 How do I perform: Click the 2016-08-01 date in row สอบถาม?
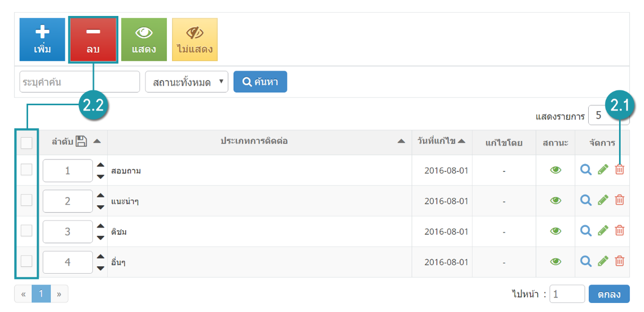click(446, 171)
